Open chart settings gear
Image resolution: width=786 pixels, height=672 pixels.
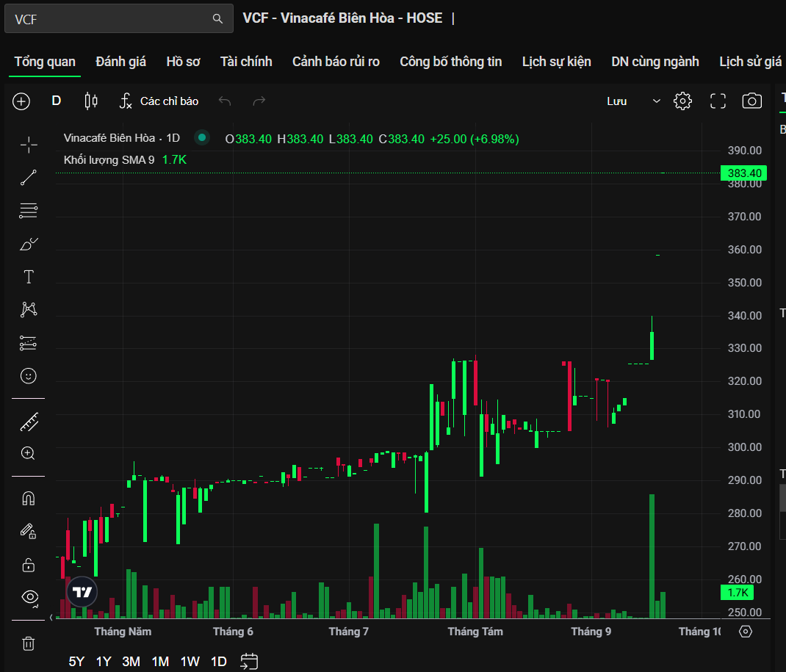(682, 101)
